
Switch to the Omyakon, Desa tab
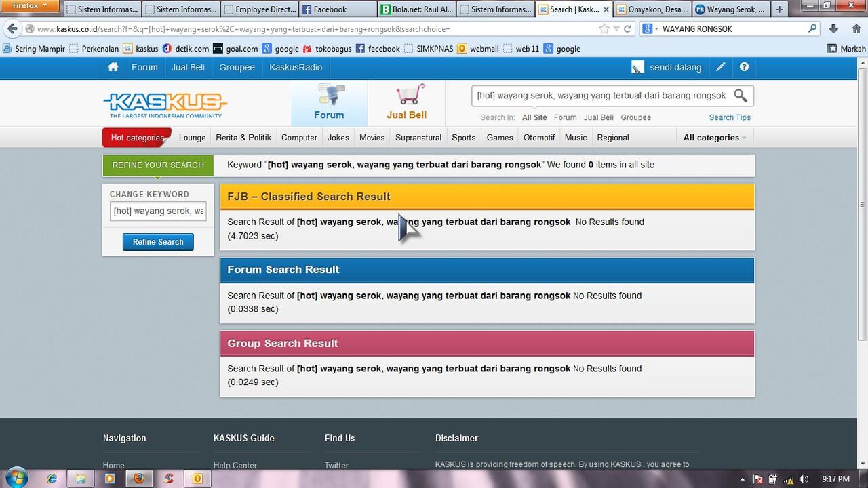pos(651,9)
